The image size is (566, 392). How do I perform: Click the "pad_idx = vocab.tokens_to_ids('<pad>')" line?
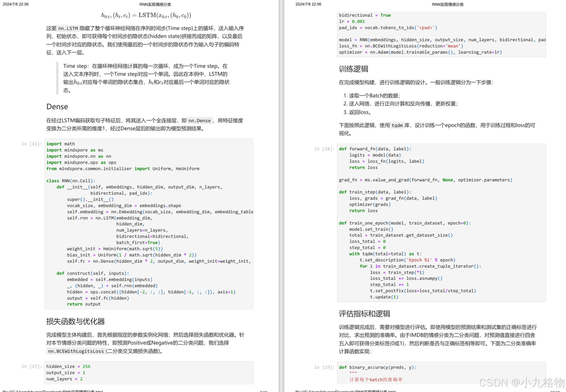(x=388, y=28)
